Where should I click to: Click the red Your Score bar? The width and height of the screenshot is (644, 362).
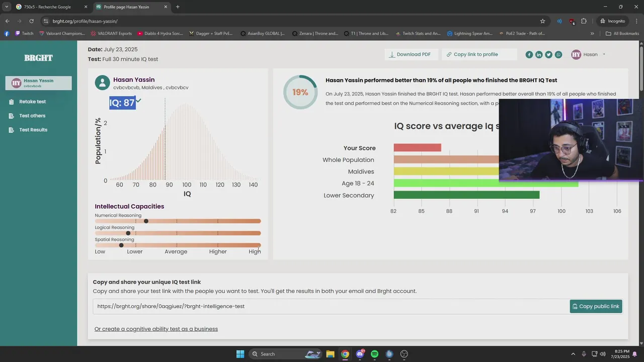417,148
